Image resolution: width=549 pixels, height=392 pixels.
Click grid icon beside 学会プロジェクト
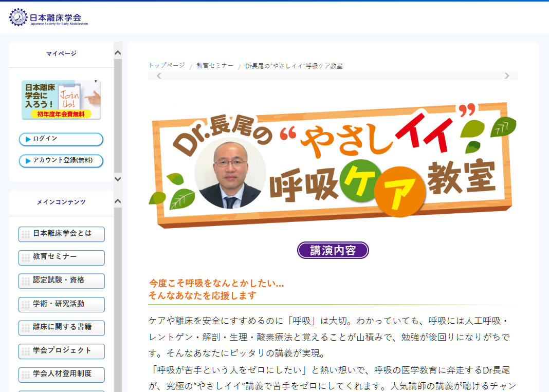(26, 351)
